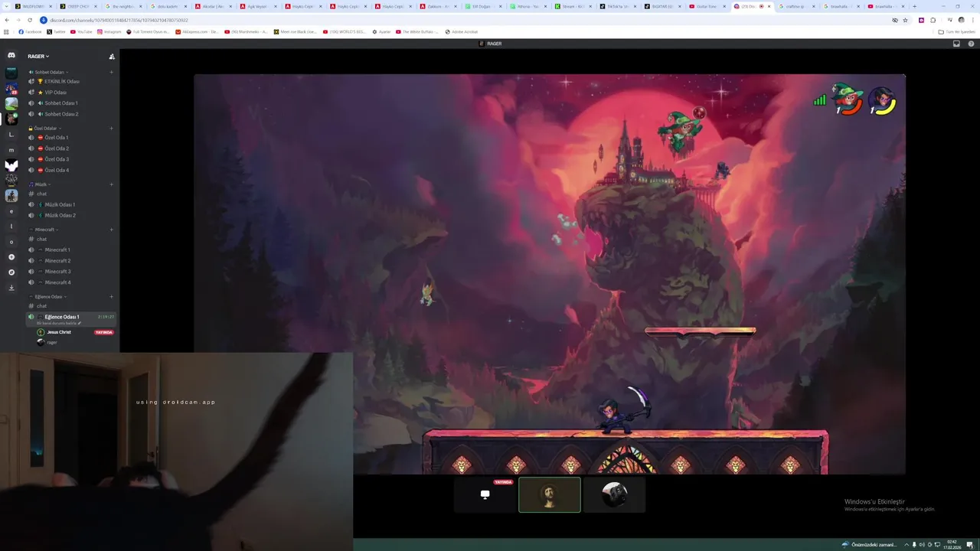Image resolution: width=980 pixels, height=551 pixels.
Task: Select the Jesus Christ stream tile thumbnail
Action: point(549,494)
